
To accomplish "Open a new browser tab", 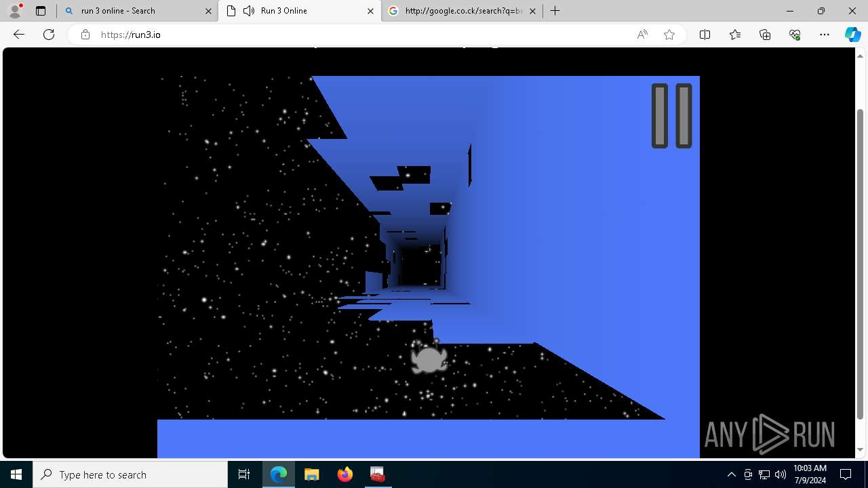I will point(555,11).
